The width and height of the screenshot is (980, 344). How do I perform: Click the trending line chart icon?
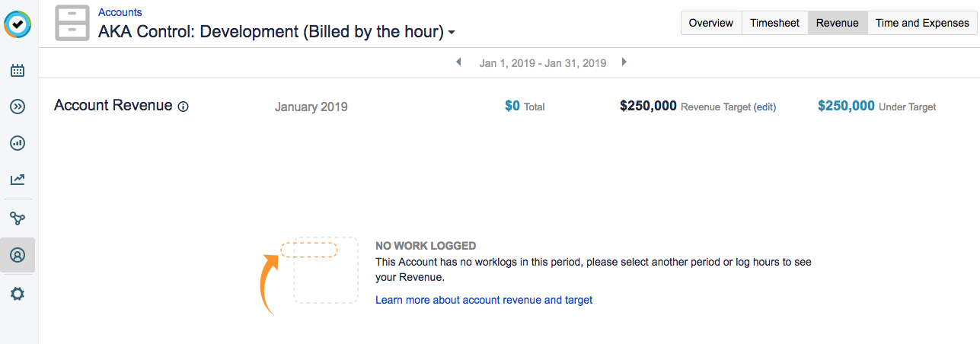pos(18,180)
